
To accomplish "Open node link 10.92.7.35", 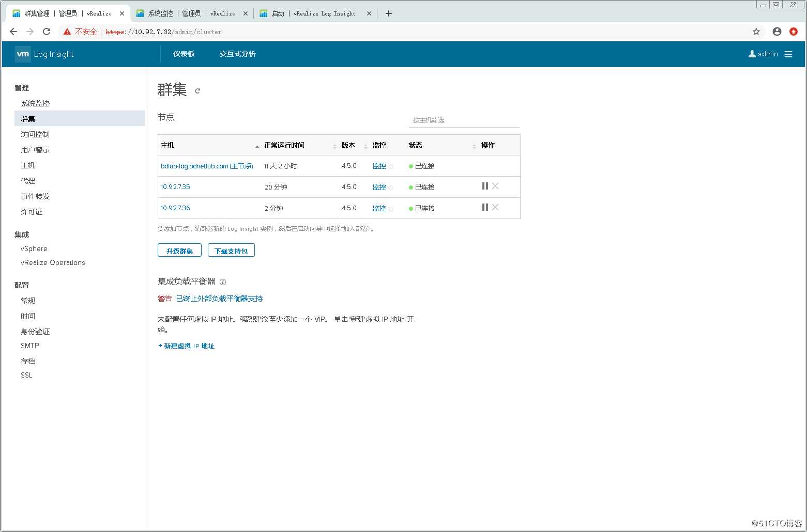I will [x=175, y=186].
